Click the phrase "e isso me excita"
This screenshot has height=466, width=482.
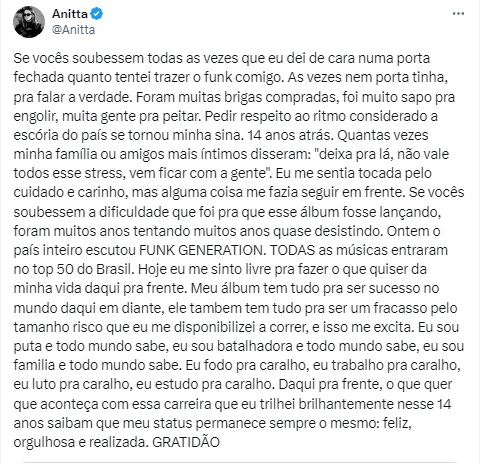[x=363, y=327]
